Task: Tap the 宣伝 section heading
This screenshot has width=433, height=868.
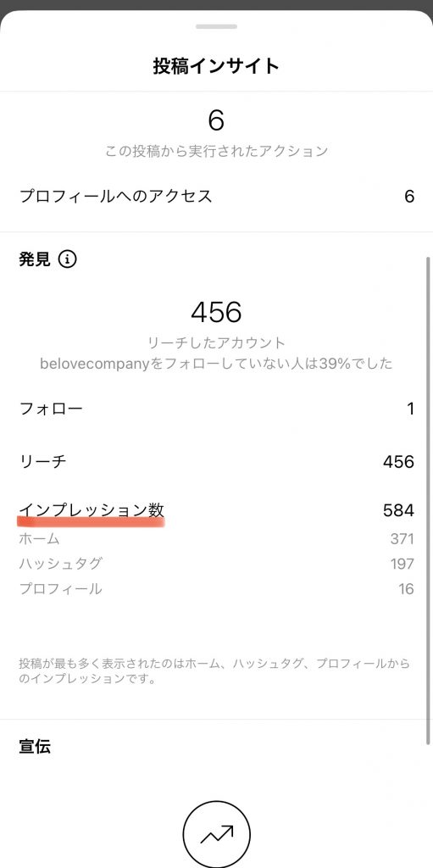Action: pyautogui.click(x=35, y=746)
